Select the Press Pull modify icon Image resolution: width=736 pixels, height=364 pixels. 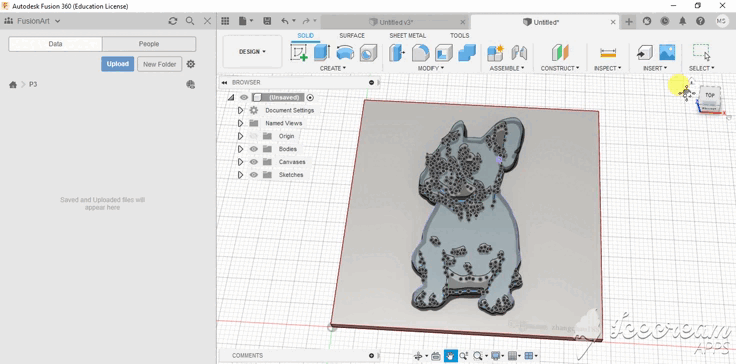tap(397, 53)
